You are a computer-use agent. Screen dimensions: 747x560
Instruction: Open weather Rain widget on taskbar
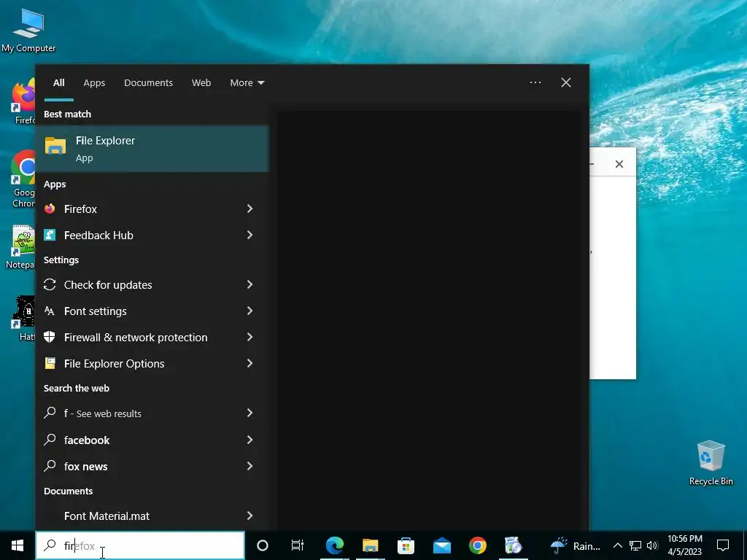click(x=576, y=545)
